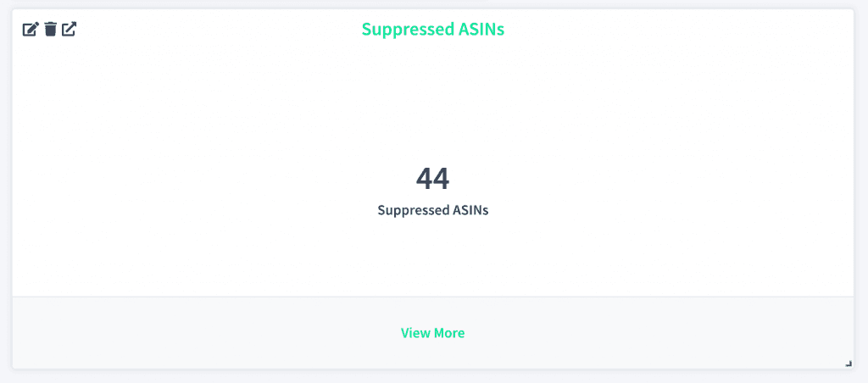
Task: Launch the external link icon beside trash
Action: [x=70, y=30]
